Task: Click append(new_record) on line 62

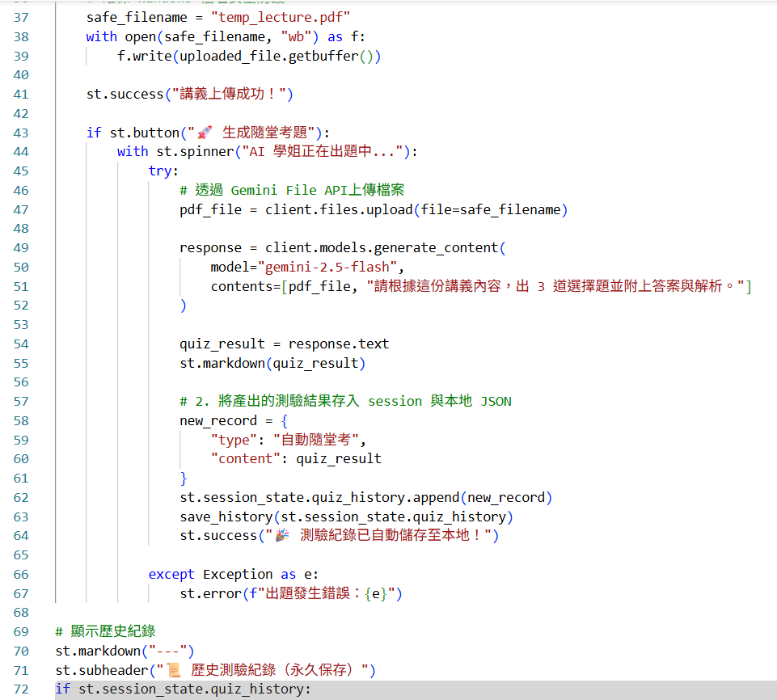Action: tap(483, 497)
